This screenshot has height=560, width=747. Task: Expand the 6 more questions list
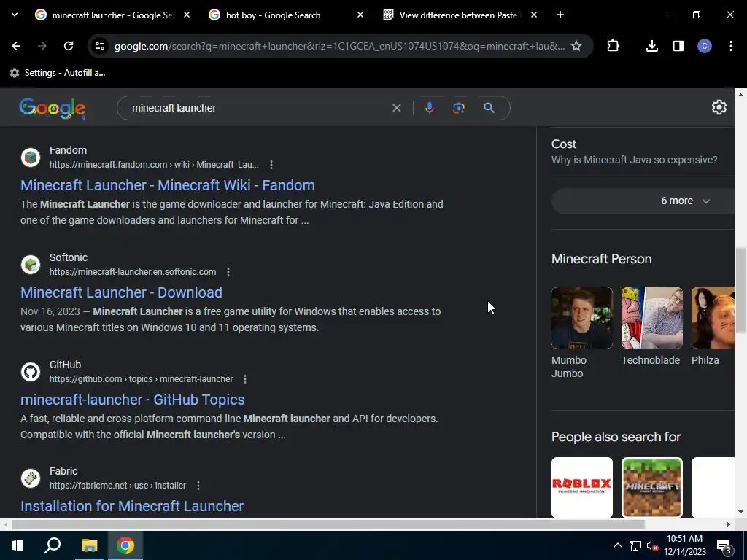[643, 201]
